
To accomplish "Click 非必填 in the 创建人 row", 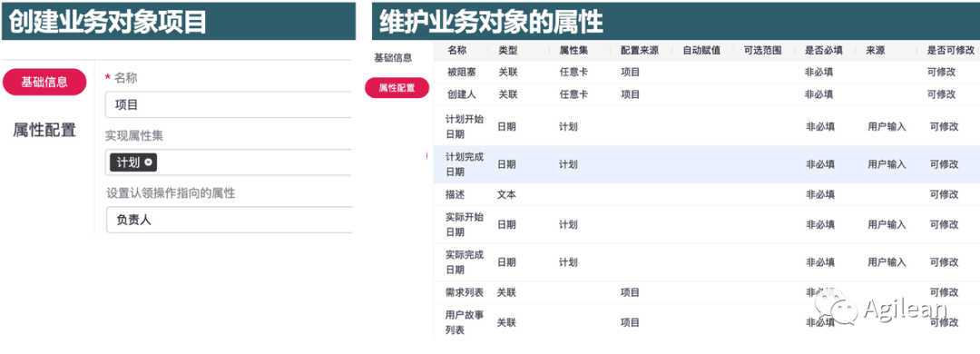I will tap(819, 93).
